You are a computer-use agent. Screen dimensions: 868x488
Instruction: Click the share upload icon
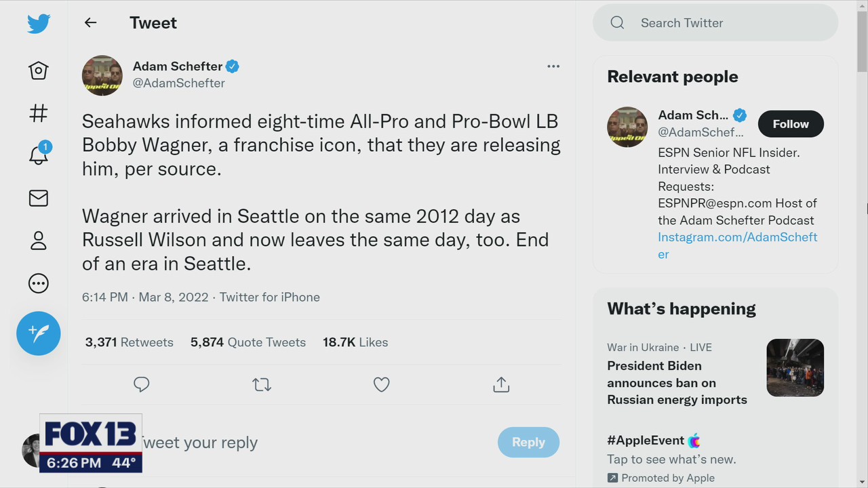click(x=501, y=385)
